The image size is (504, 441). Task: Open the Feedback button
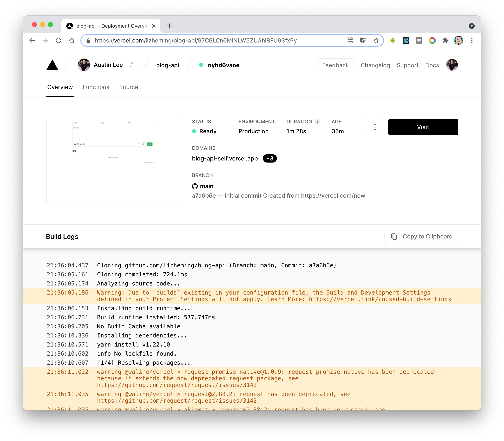point(335,65)
